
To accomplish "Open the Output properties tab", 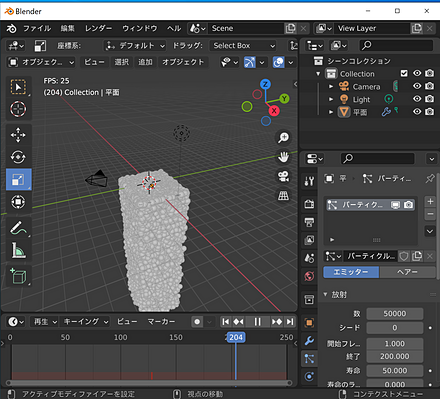I will point(309,222).
